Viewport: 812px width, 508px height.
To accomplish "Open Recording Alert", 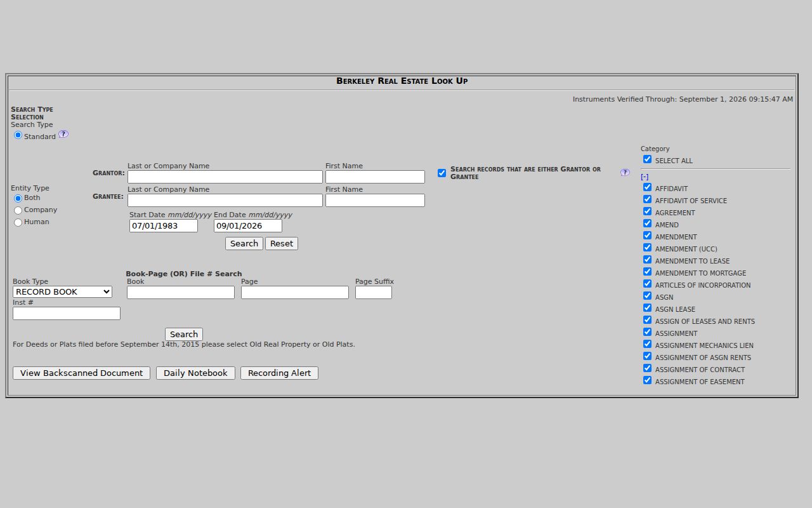I will point(279,373).
